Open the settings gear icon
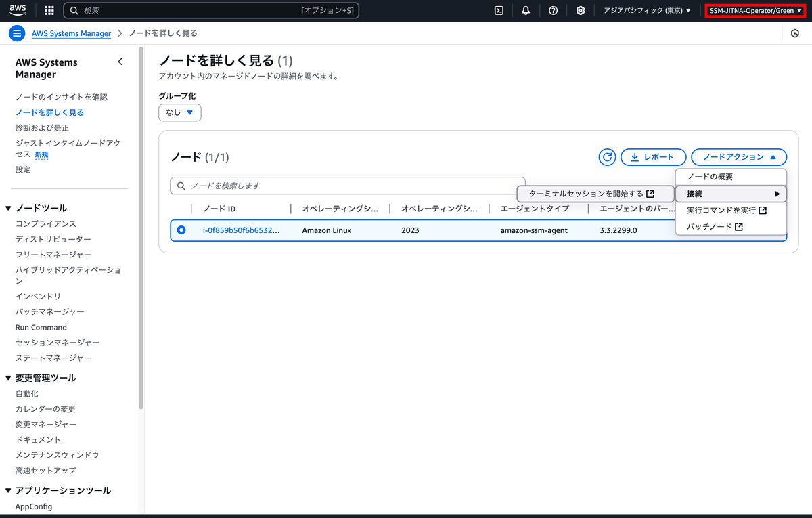Viewport: 812px width, 518px height. 580,10
